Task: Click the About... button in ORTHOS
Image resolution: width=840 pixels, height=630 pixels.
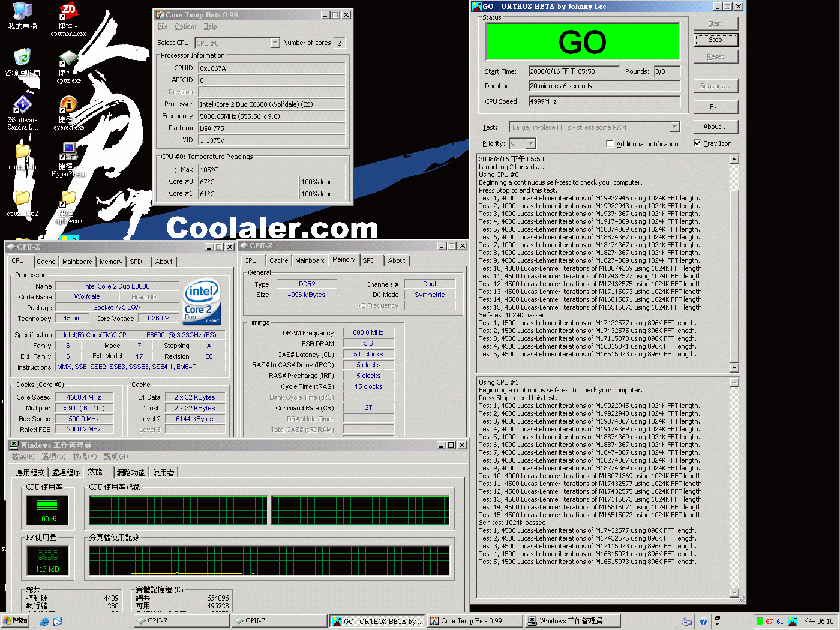Action: [x=715, y=127]
